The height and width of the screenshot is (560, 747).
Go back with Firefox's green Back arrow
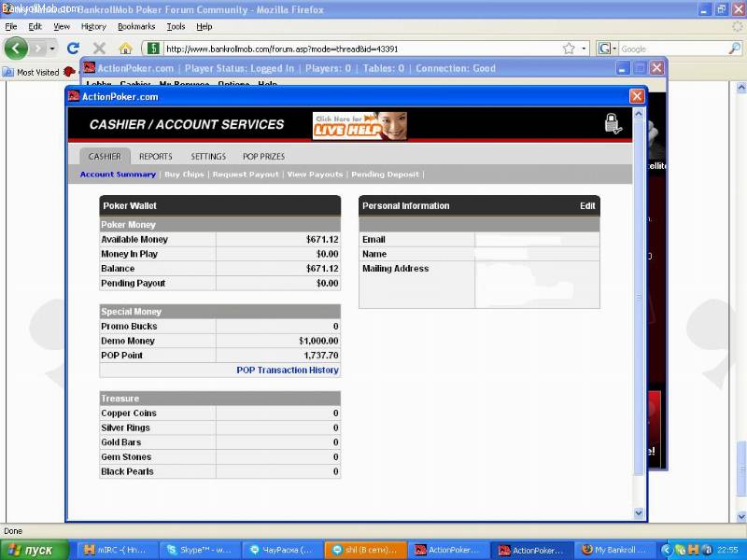(16, 49)
